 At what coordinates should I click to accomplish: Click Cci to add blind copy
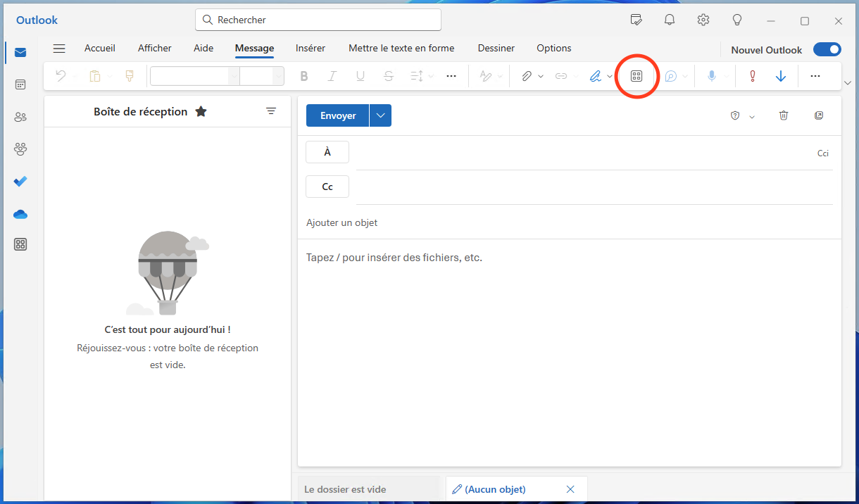point(822,153)
